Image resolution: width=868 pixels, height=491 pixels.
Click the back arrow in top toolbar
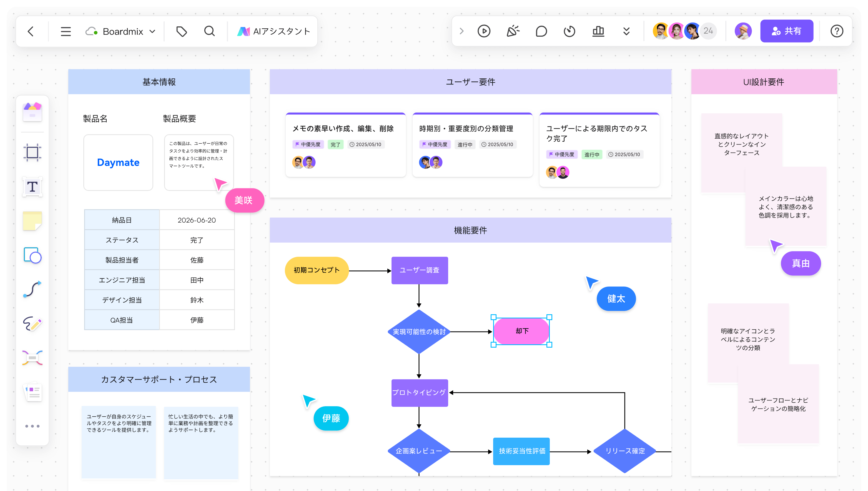[31, 31]
